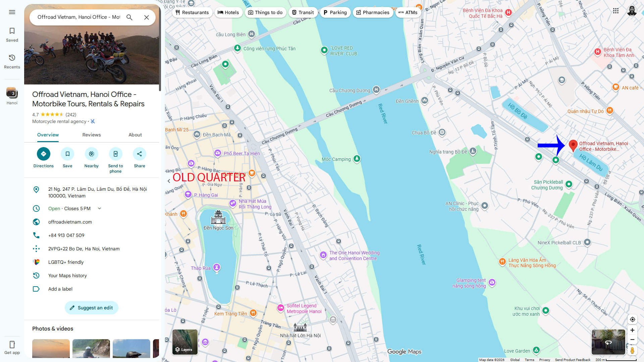
Task: Filter map by Parking chip
Action: pos(335,12)
